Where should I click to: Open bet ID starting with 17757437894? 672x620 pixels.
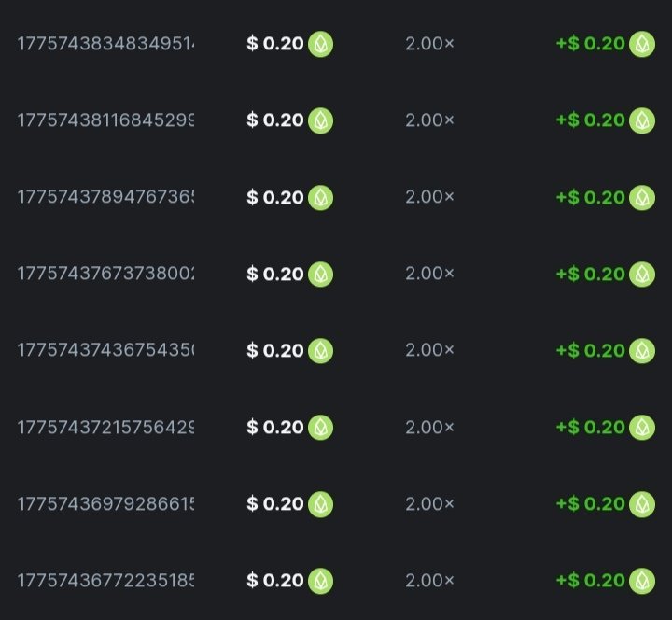click(x=105, y=197)
